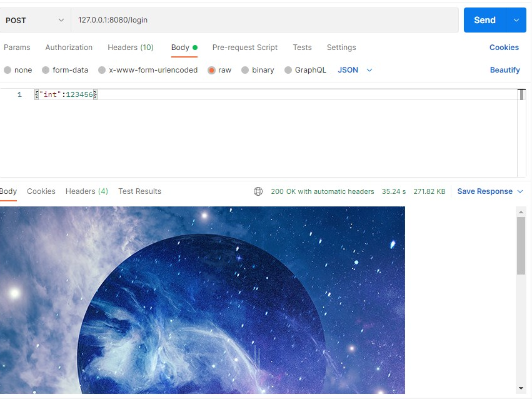Screen dimensions: 532x399
Task: Click the response scrollbar thumb
Action: [x=521, y=246]
